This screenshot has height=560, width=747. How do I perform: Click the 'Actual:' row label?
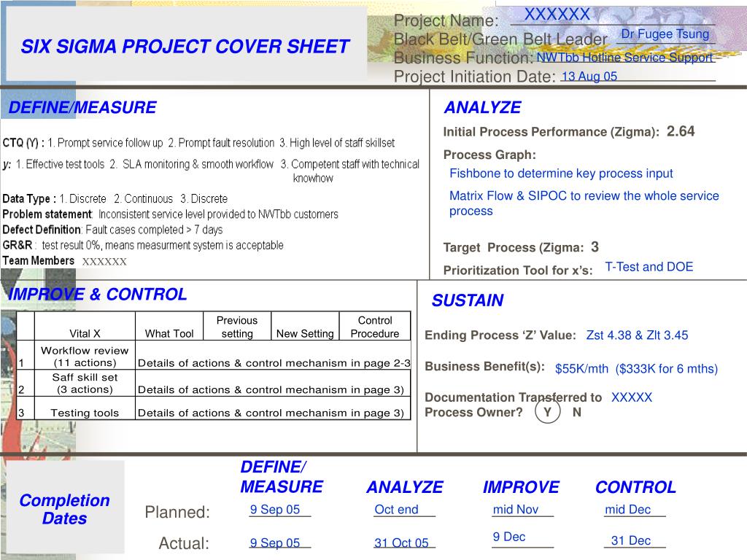coord(184,543)
